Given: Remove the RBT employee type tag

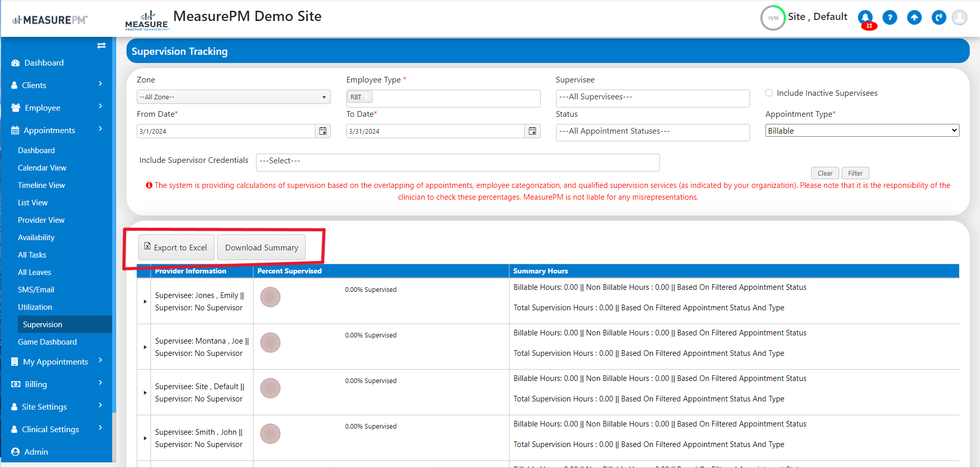Looking at the screenshot, I should click(367, 97).
